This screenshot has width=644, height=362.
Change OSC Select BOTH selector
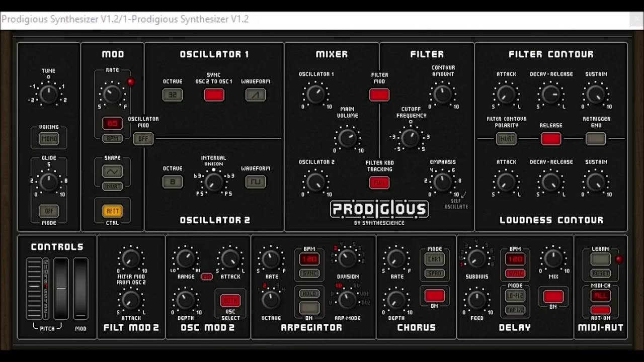tap(230, 300)
